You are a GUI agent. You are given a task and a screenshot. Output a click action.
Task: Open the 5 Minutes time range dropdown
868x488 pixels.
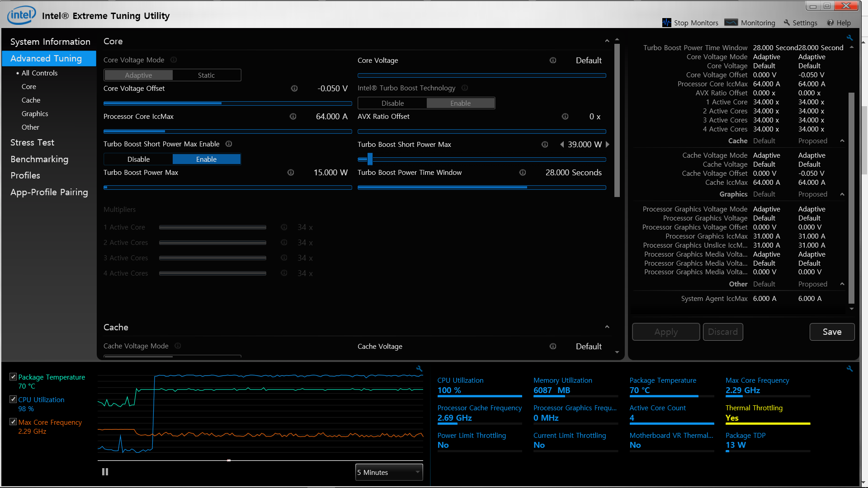tap(389, 472)
